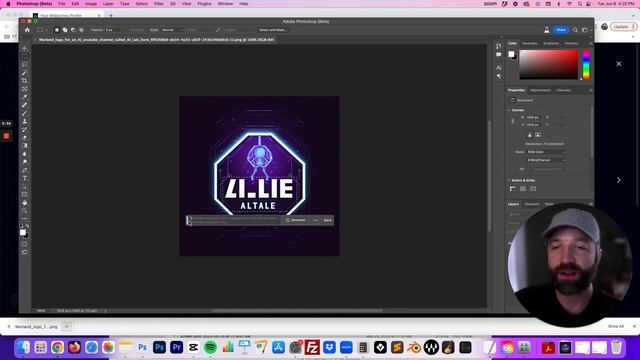Open FileZilla from the Dock

tap(312, 348)
